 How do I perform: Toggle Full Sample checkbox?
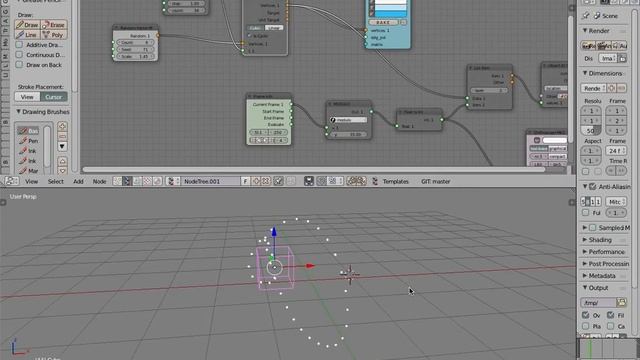point(586,213)
